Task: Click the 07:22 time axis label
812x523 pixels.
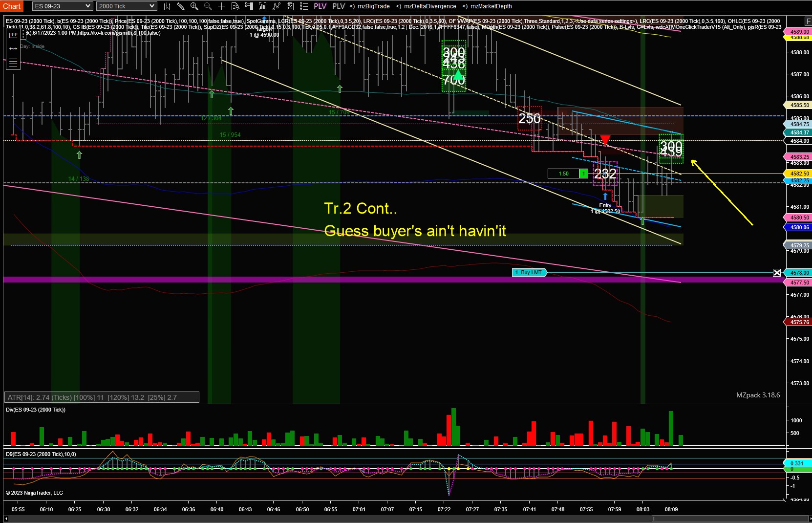Action: 444,509
